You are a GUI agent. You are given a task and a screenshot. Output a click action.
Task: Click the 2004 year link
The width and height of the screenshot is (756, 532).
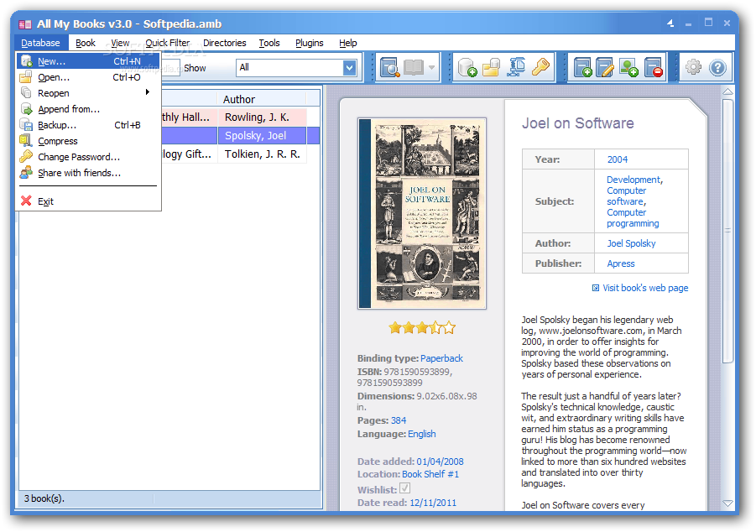click(x=618, y=159)
